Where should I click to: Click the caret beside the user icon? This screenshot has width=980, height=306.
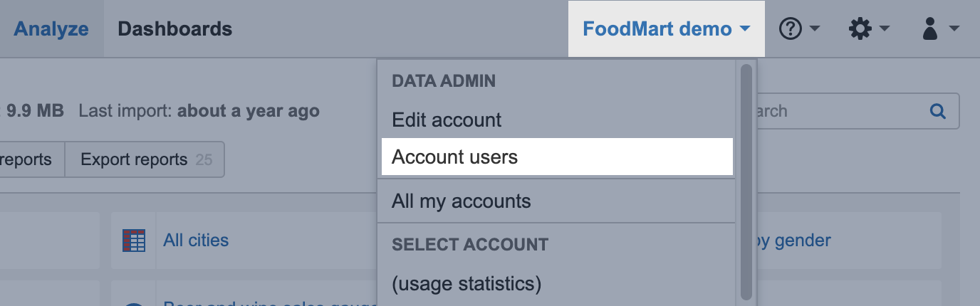(x=954, y=29)
